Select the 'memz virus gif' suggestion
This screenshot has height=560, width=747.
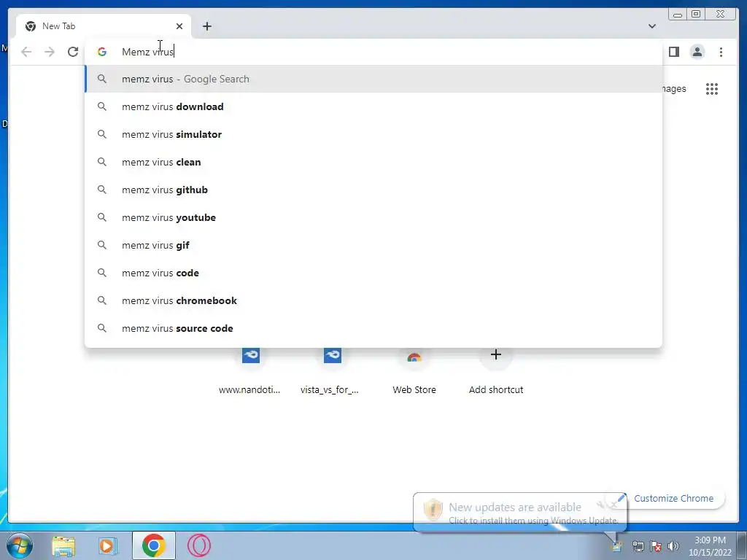373,245
